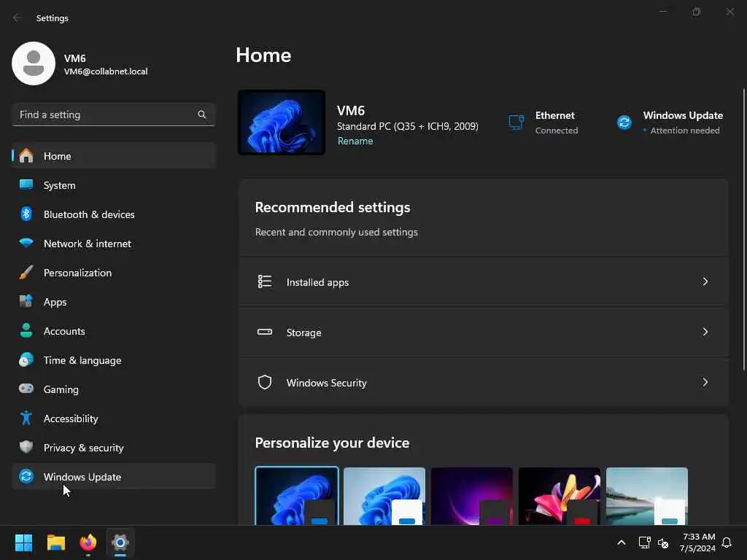Click the Storage drive icon
Viewport: 747px width, 560px height.
265,332
